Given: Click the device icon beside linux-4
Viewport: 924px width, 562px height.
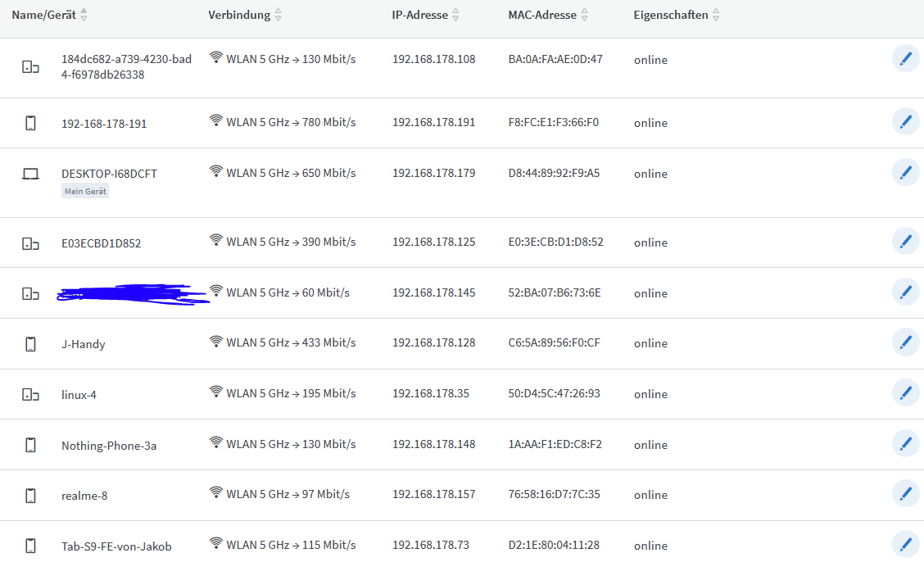Looking at the screenshot, I should (30, 395).
